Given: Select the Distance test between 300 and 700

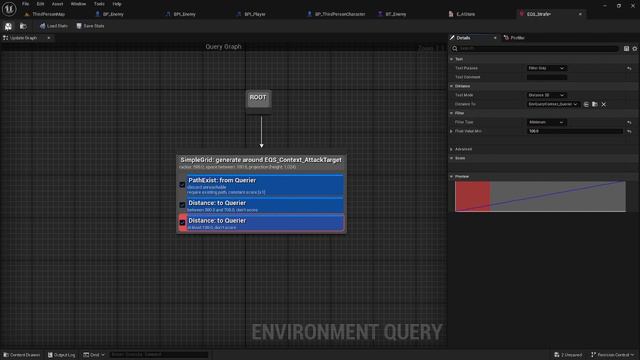Looking at the screenshot, I should (265, 205).
